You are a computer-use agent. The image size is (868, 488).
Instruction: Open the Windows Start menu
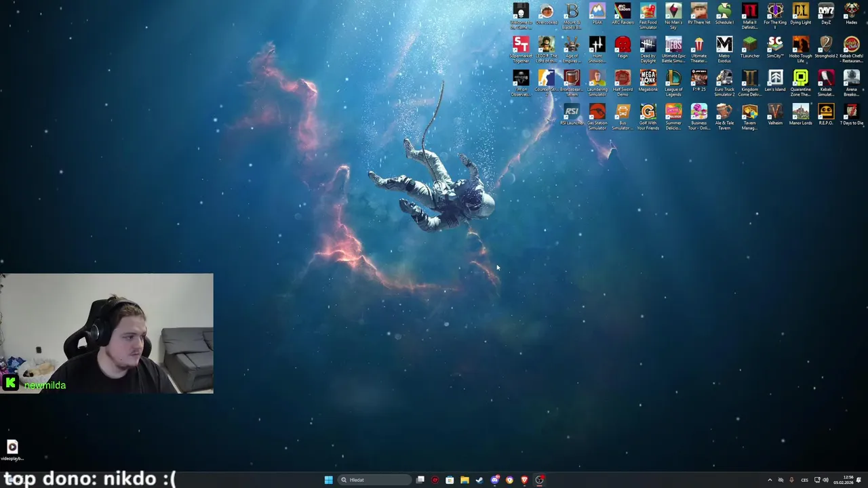coord(328,480)
